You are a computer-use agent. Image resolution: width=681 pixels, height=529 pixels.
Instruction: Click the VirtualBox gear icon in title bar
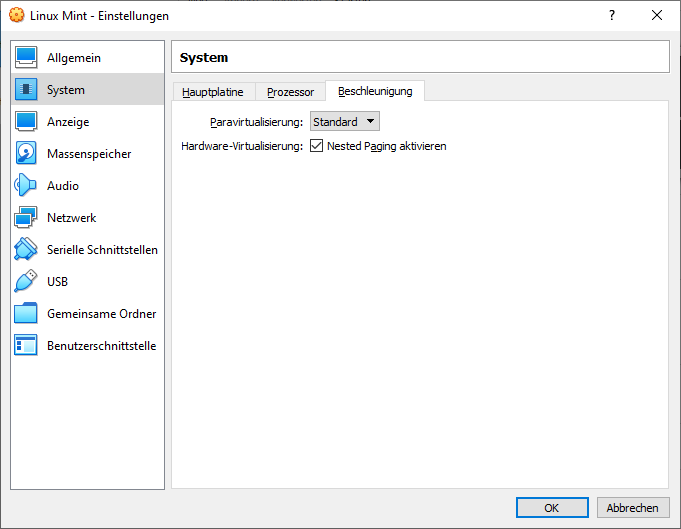click(17, 15)
